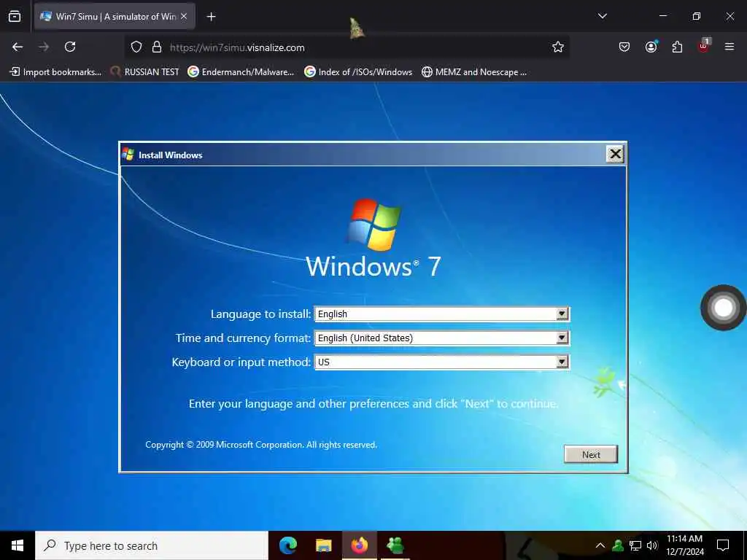Open the Windows Start menu
Screen dimensions: 747x560
tap(18, 545)
